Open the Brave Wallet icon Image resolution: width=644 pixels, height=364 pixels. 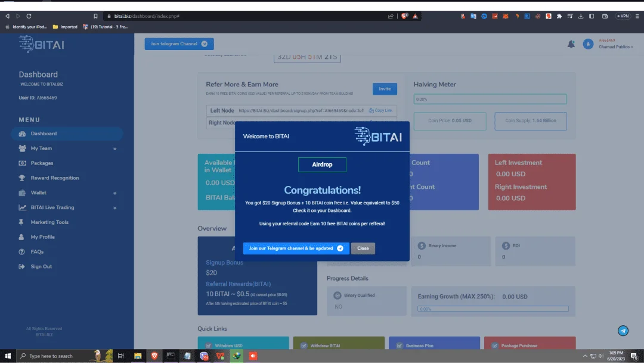[605, 16]
